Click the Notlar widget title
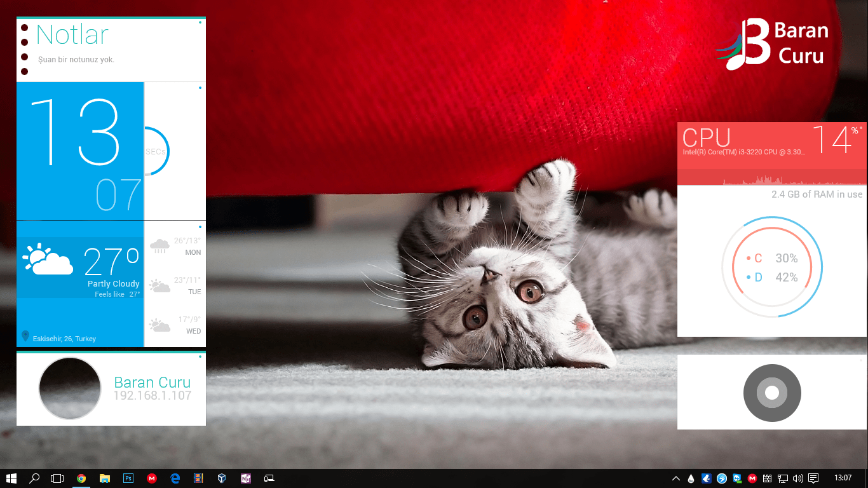This screenshot has width=868, height=488. (72, 35)
